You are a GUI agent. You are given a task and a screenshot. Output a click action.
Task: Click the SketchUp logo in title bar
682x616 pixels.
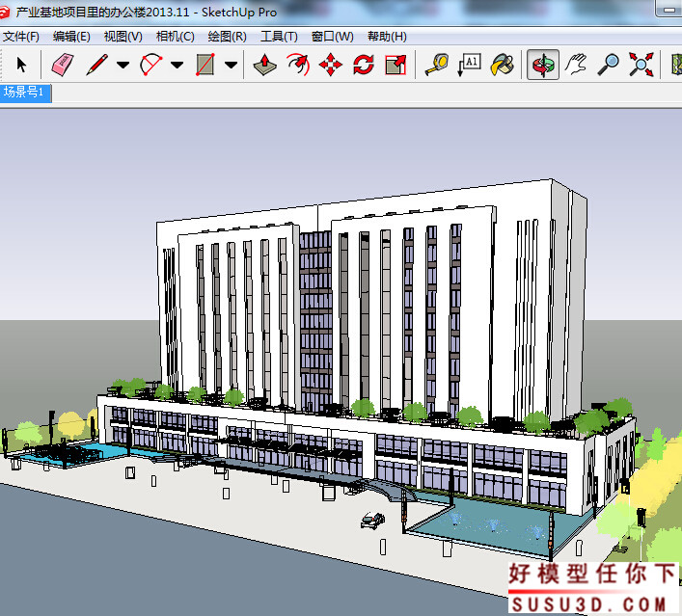click(5, 13)
